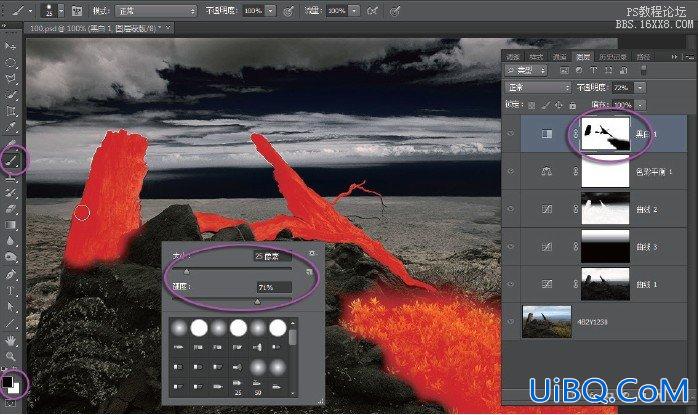Open layer opacity dropdown arrow

640,88
